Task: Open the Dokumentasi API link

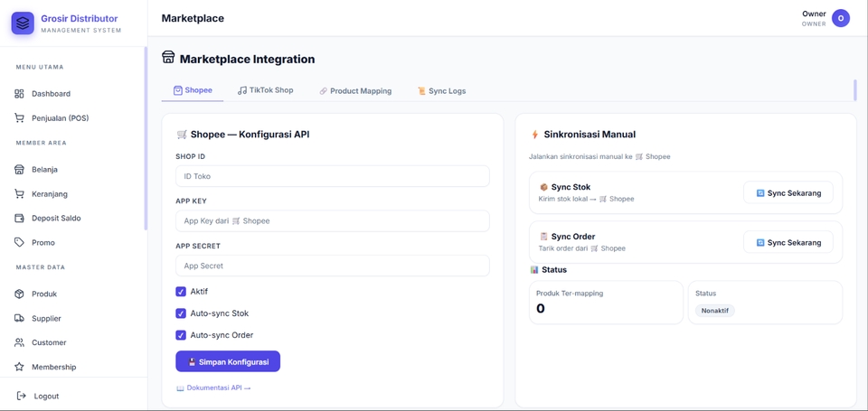Action: pyautogui.click(x=213, y=388)
